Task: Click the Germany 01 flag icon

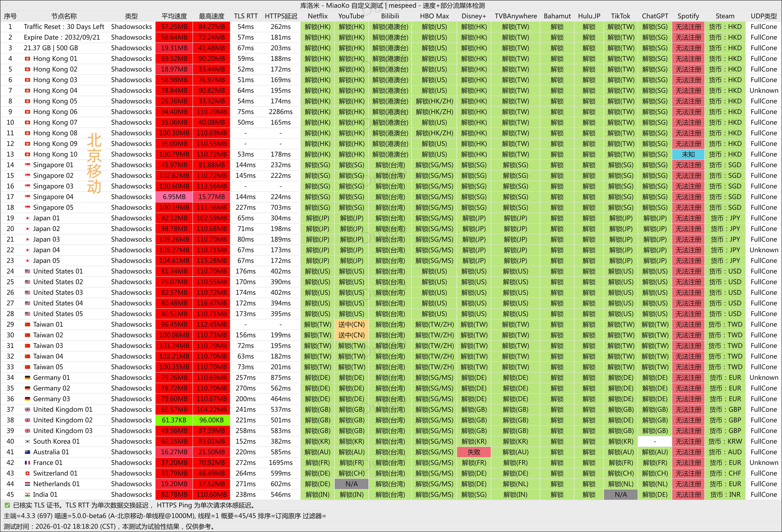Action: [x=28, y=378]
